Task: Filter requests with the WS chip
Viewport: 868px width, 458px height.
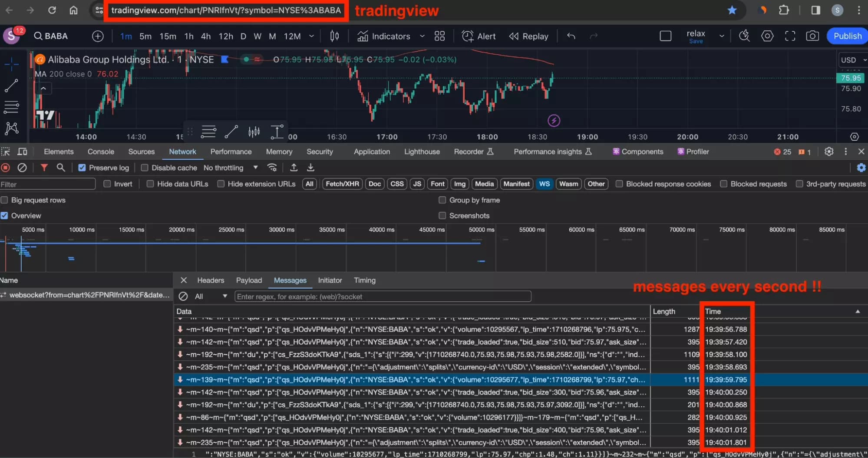Action: [544, 184]
